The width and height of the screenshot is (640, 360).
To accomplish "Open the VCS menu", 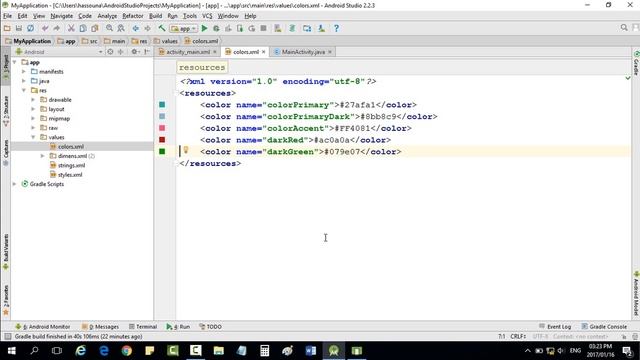I will point(207,16).
